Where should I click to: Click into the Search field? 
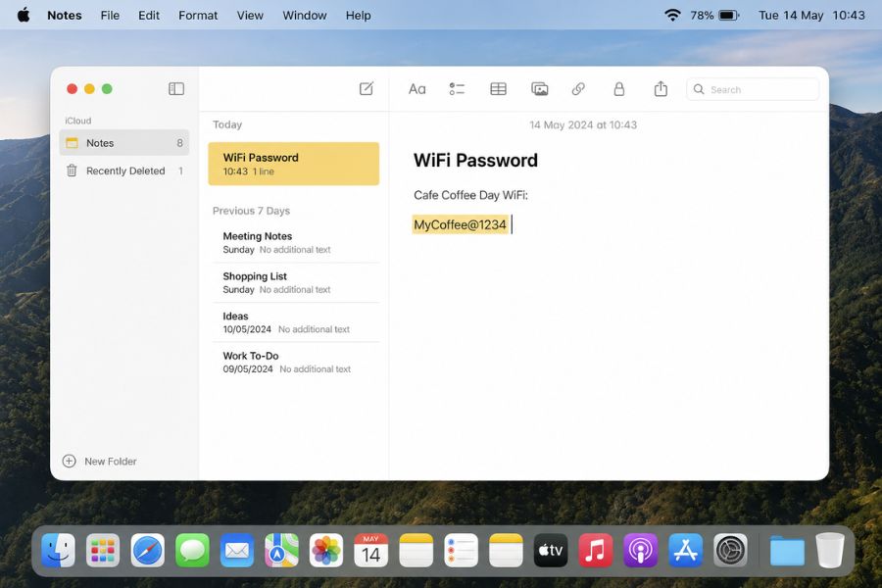(752, 89)
